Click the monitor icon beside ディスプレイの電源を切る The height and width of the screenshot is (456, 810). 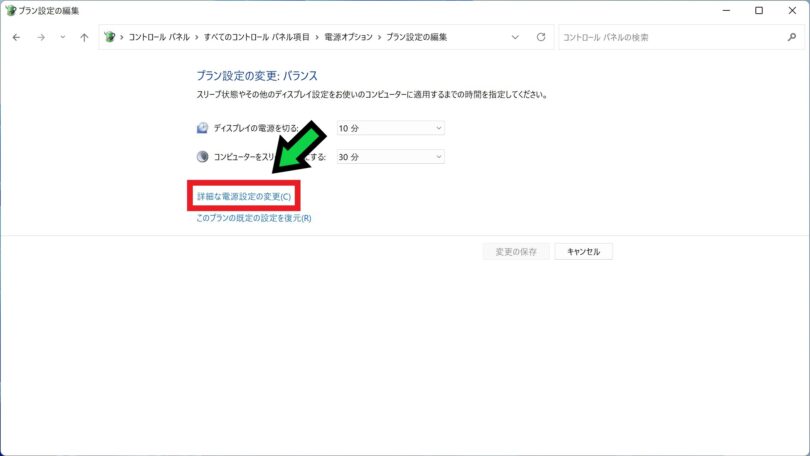point(203,128)
